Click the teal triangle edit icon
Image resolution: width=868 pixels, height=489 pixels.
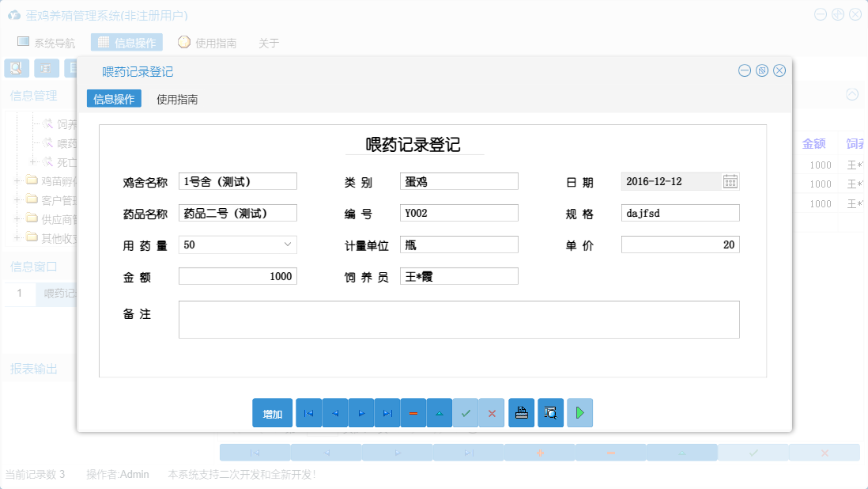point(439,412)
